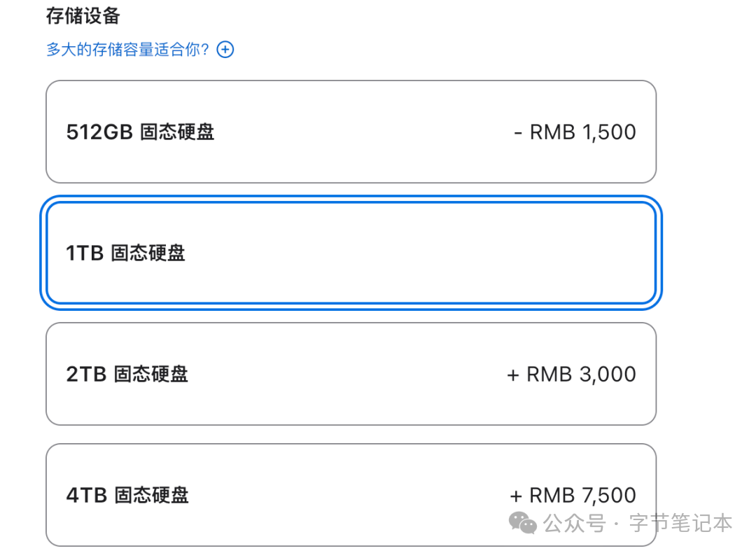
Task: Click the 4TB 固态硬盘 text label
Action: [127, 495]
